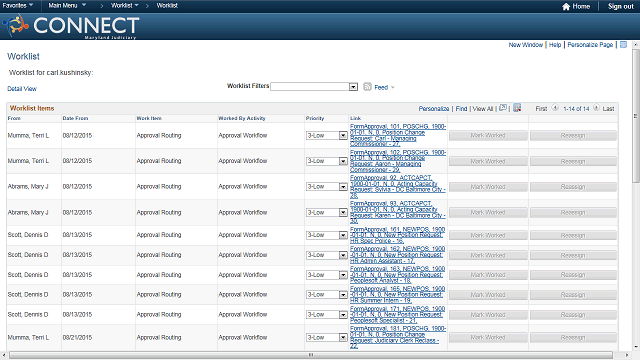Open FormApproval 102 Aaron Managing Commissioner link
The image size is (640, 360).
tap(398, 161)
